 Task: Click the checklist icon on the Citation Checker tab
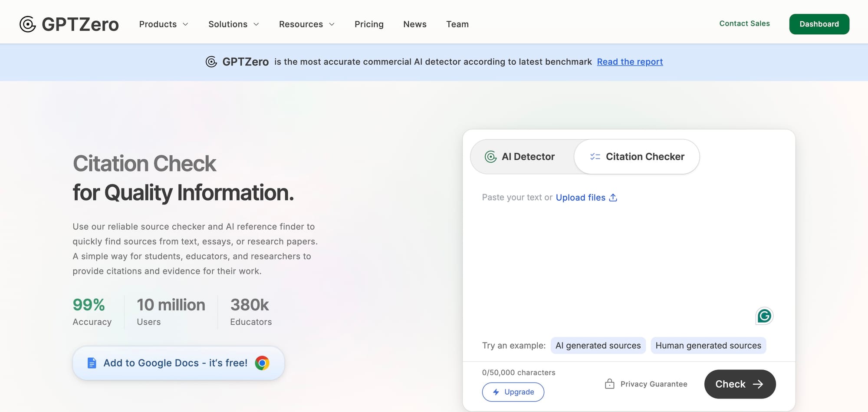pyautogui.click(x=595, y=156)
